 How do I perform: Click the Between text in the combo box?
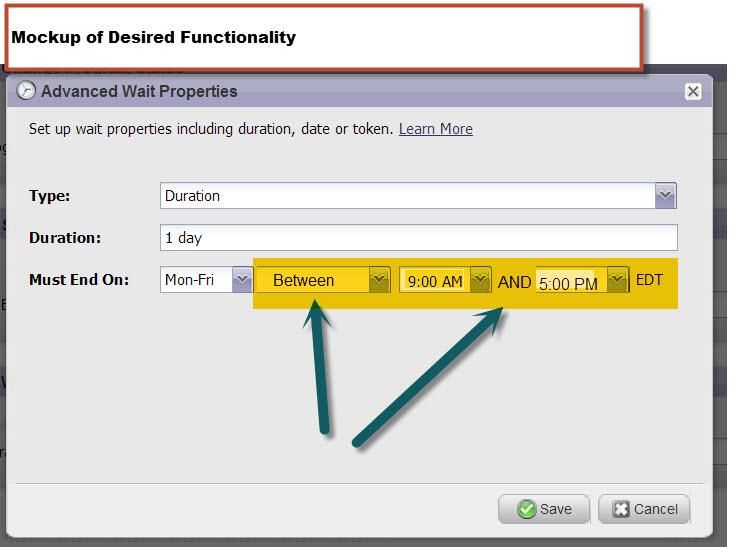coord(304,281)
